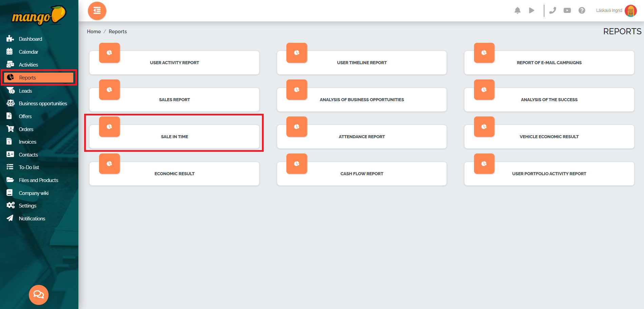Click the play icon in header

(531, 11)
